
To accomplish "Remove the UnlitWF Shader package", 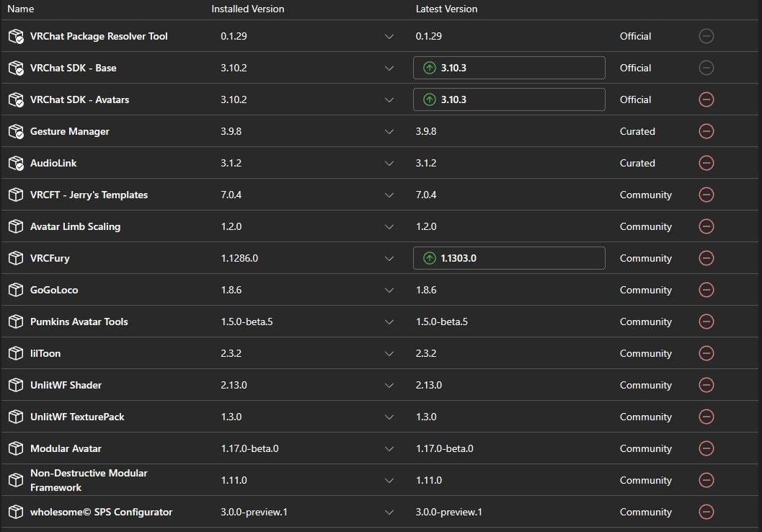I will [706, 385].
